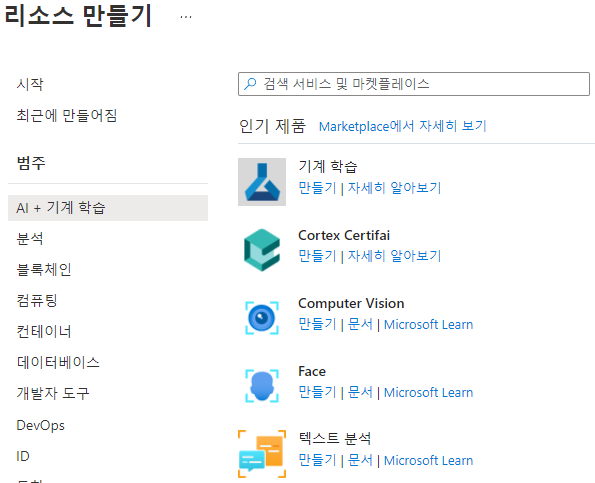
Task: Open Microsoft Learn link under Face
Action: (428, 392)
